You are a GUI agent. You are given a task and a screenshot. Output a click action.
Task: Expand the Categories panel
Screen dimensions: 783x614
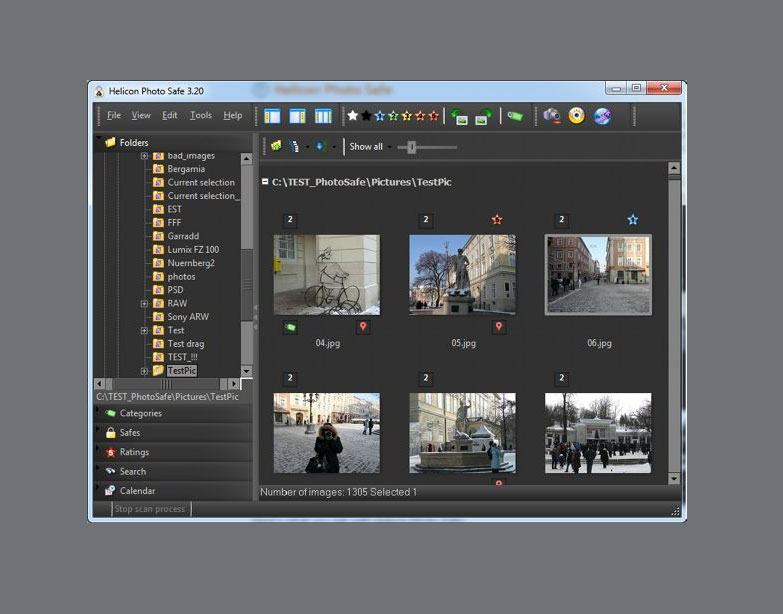click(173, 413)
